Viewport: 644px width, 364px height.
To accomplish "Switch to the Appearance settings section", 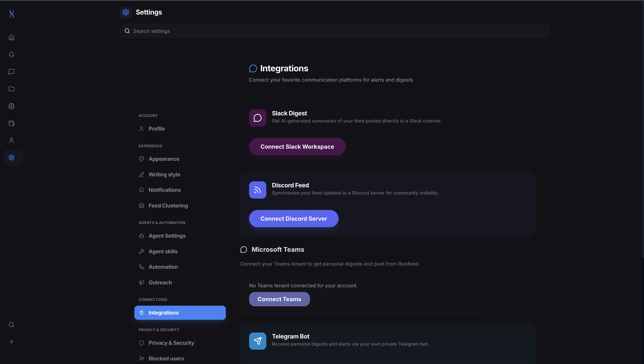I will pos(164,159).
